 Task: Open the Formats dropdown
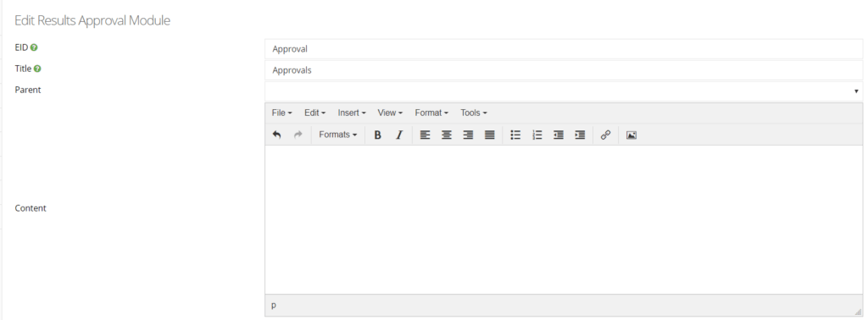pyautogui.click(x=337, y=135)
